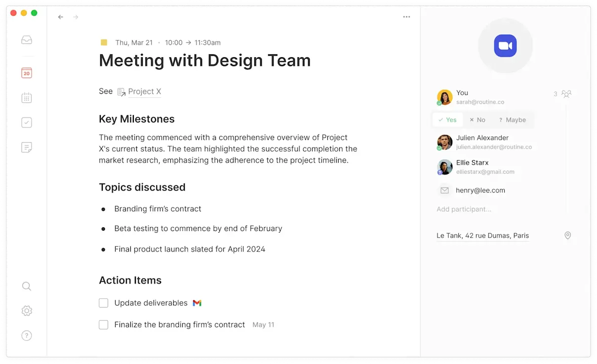This screenshot has height=364, width=597.
Task: Click Julien Alexander's avatar
Action: pyautogui.click(x=444, y=142)
